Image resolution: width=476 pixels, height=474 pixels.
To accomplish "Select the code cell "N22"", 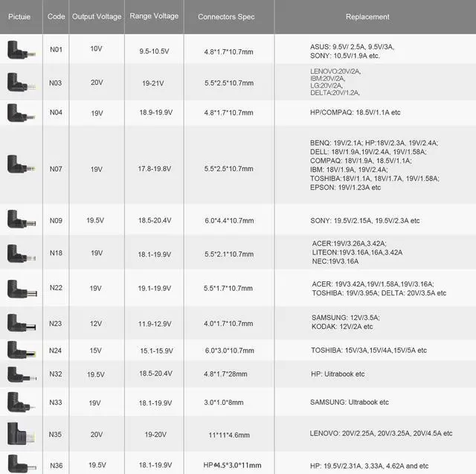I will click(56, 287).
